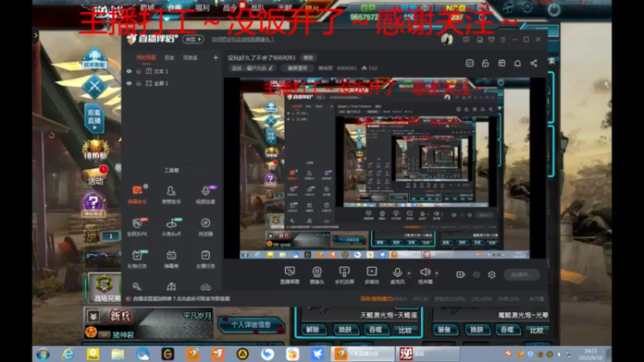The height and width of the screenshot is (362, 644).
Task: Click the layout grid icon above preview
Action: click(502, 64)
